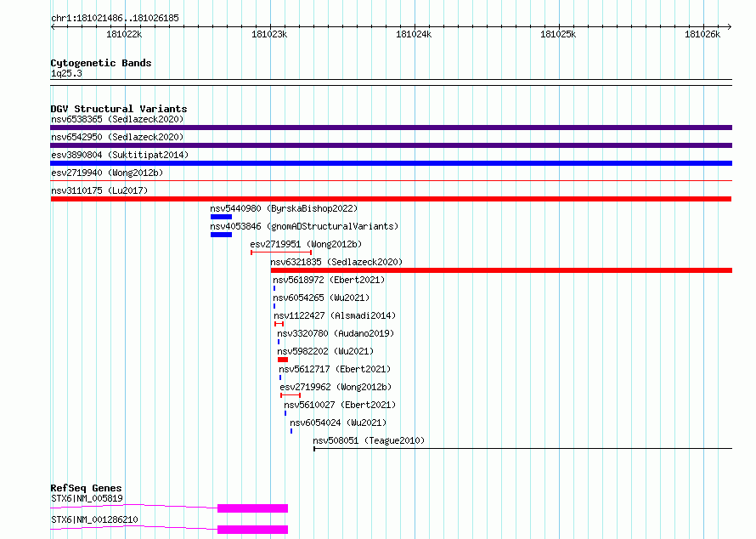Open nsv6321835 (Sedlazeck2020) label

point(336,262)
